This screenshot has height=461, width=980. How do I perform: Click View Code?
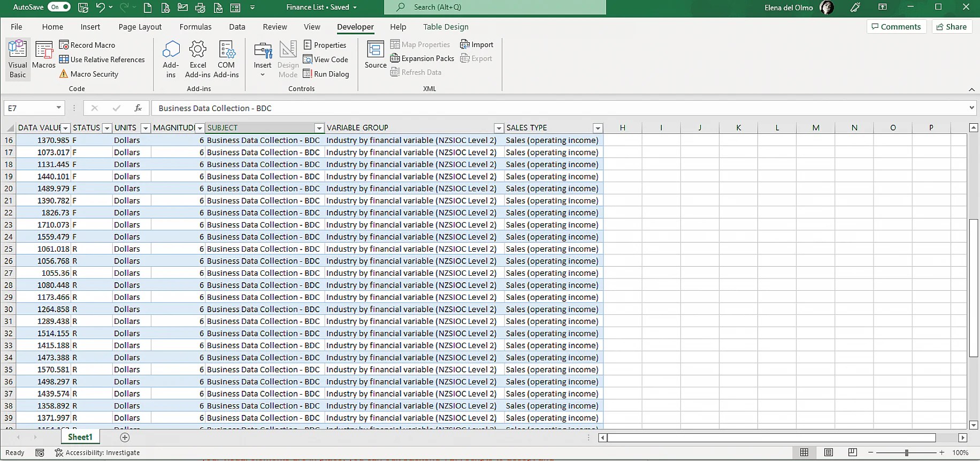coord(326,59)
